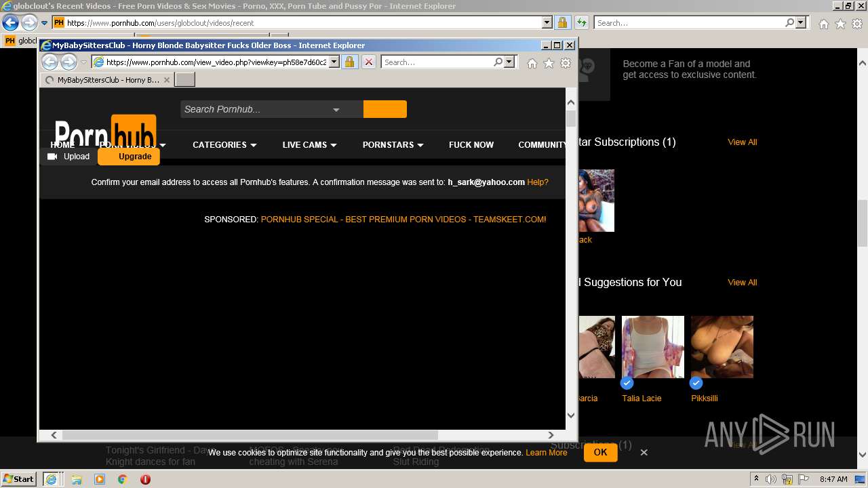Go back in the popup browser window
Image resolution: width=868 pixels, height=488 pixels.
pos(50,62)
